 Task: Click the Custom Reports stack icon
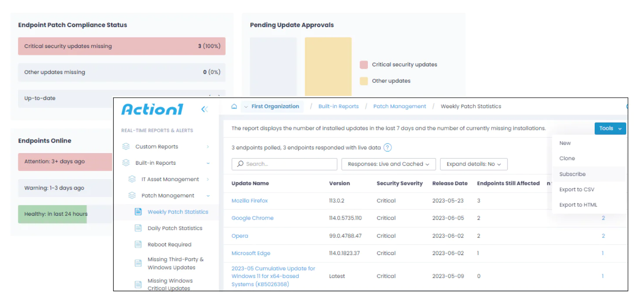126,147
